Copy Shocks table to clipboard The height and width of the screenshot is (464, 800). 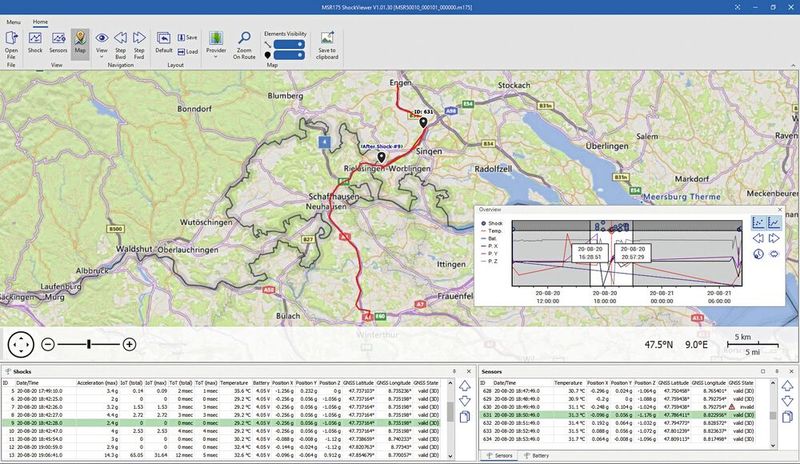coord(464,417)
